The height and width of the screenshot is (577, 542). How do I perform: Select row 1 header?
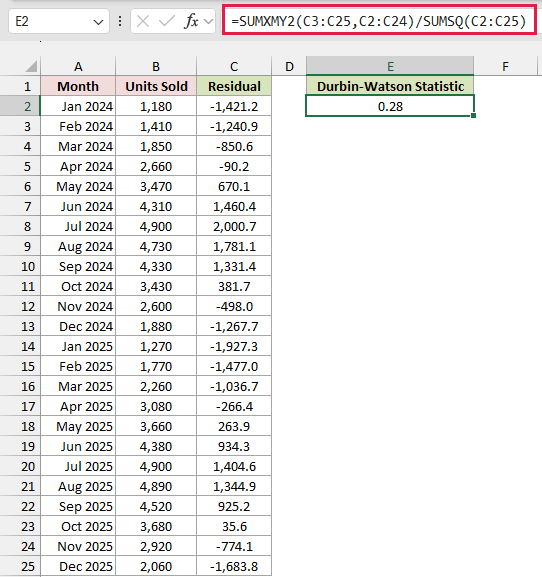pyautogui.click(x=20, y=86)
